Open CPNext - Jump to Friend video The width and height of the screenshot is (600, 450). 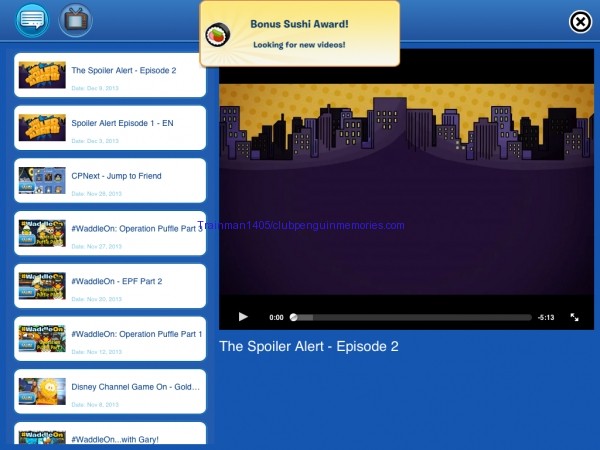click(116, 176)
